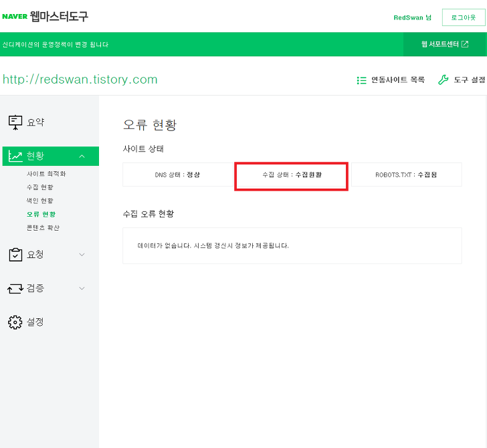Click the 요청 clipboard icon

15,255
